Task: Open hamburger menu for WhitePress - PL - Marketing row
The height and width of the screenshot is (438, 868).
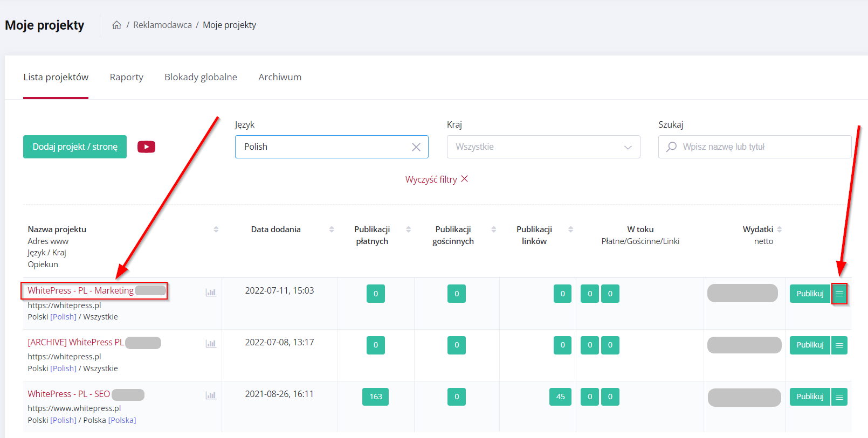Action: click(839, 294)
